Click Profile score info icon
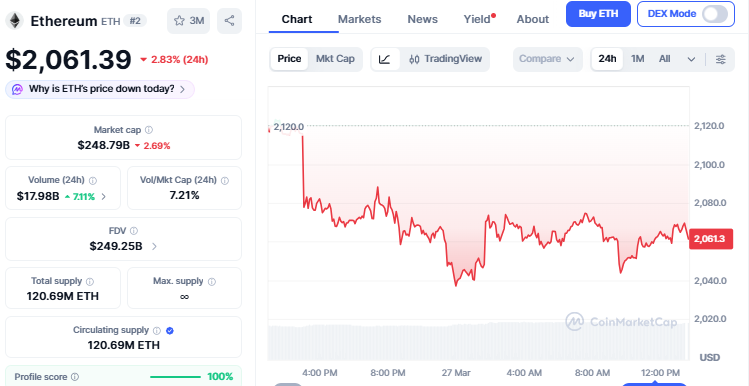Screen dimensions: 749x386 pyautogui.click(x=75, y=377)
